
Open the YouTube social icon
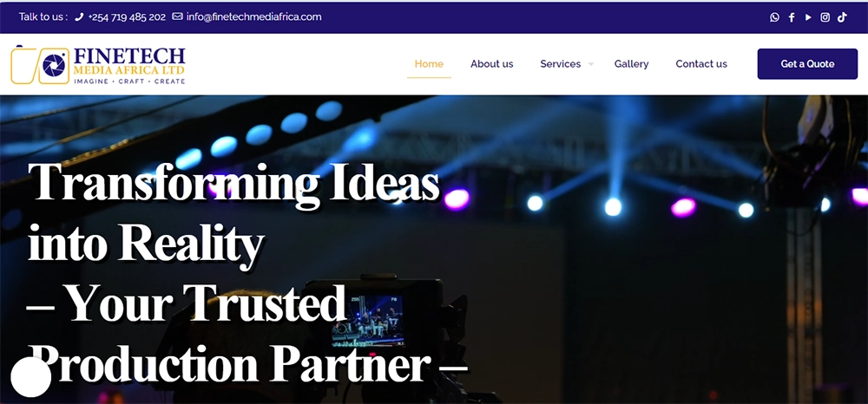[x=808, y=17]
